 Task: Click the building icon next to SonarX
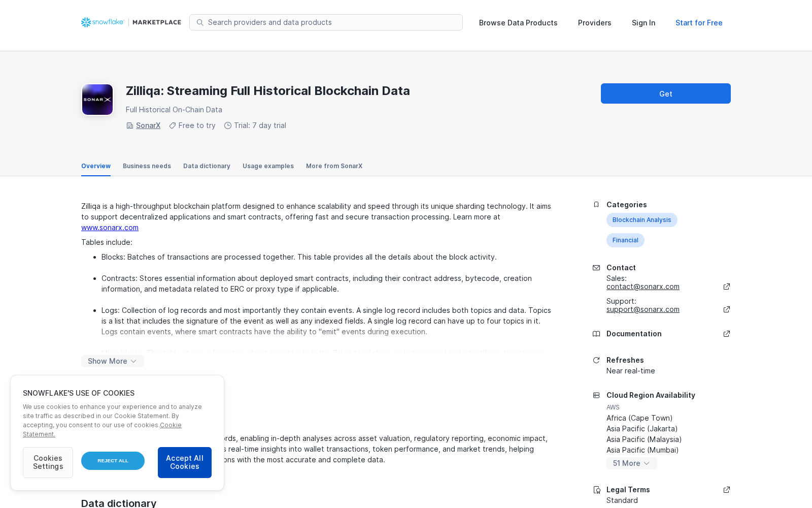[x=130, y=125]
